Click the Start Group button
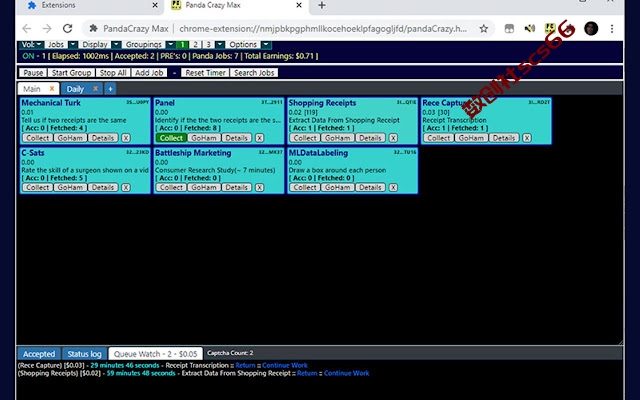 pos(71,73)
